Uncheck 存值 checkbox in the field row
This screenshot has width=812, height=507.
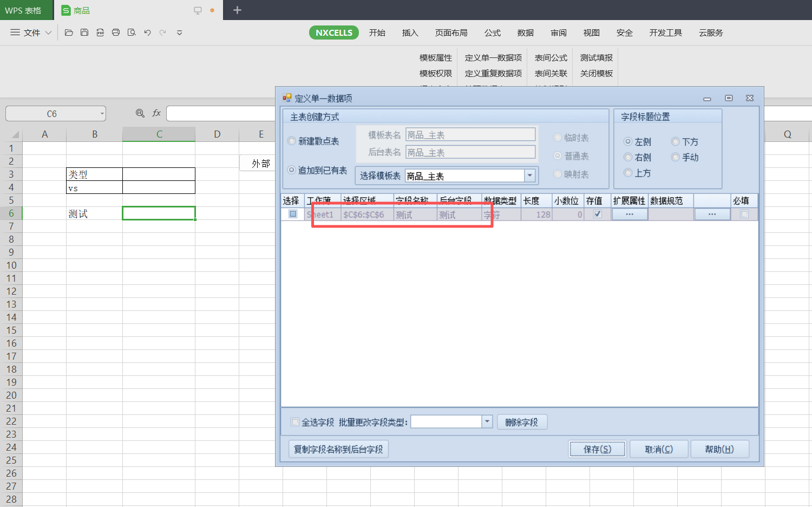[597, 214]
